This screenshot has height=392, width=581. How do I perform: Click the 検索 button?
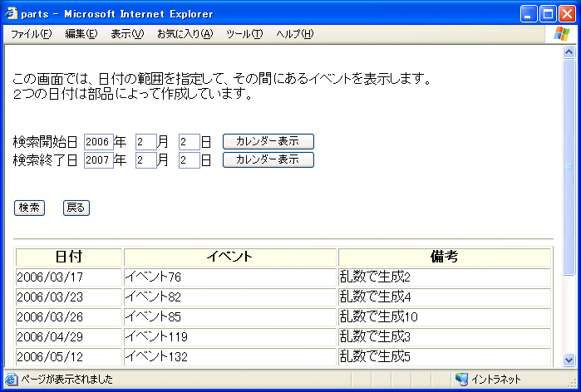click(29, 208)
